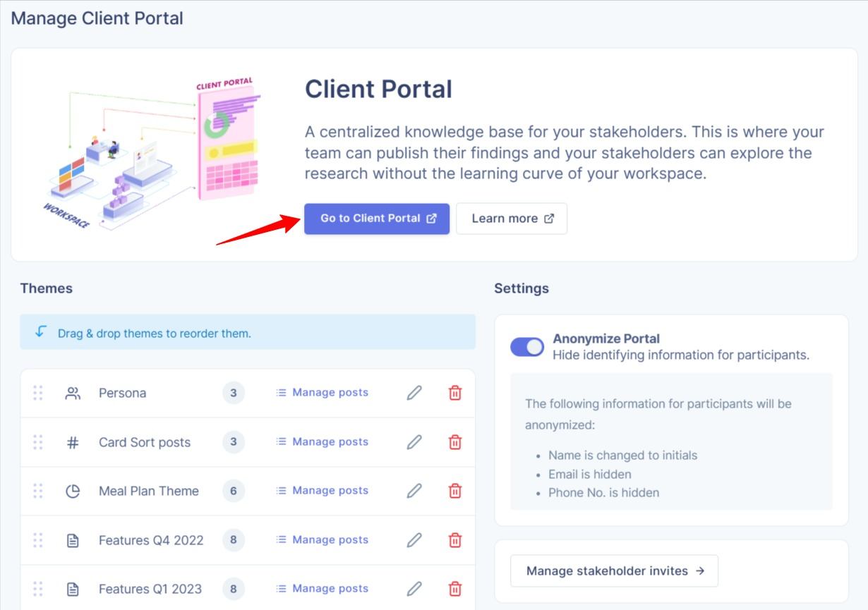Disable the Anonymize Portal toggle

526,347
